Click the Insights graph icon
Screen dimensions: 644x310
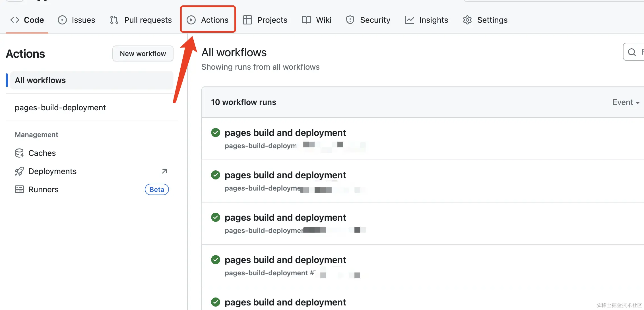(x=409, y=20)
